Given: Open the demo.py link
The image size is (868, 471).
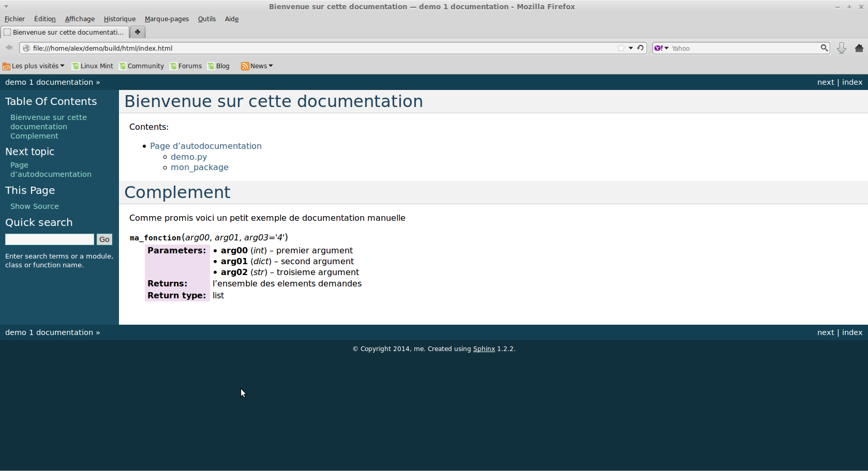Looking at the screenshot, I should pos(189,157).
